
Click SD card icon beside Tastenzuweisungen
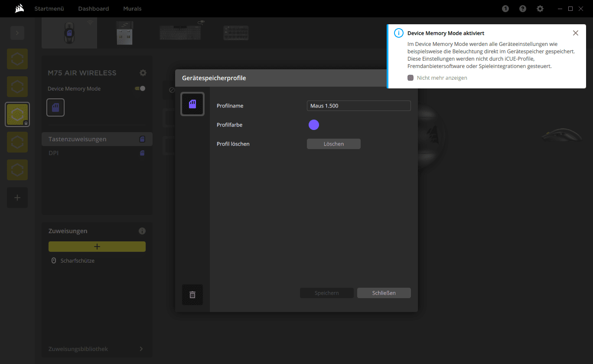tap(142, 139)
